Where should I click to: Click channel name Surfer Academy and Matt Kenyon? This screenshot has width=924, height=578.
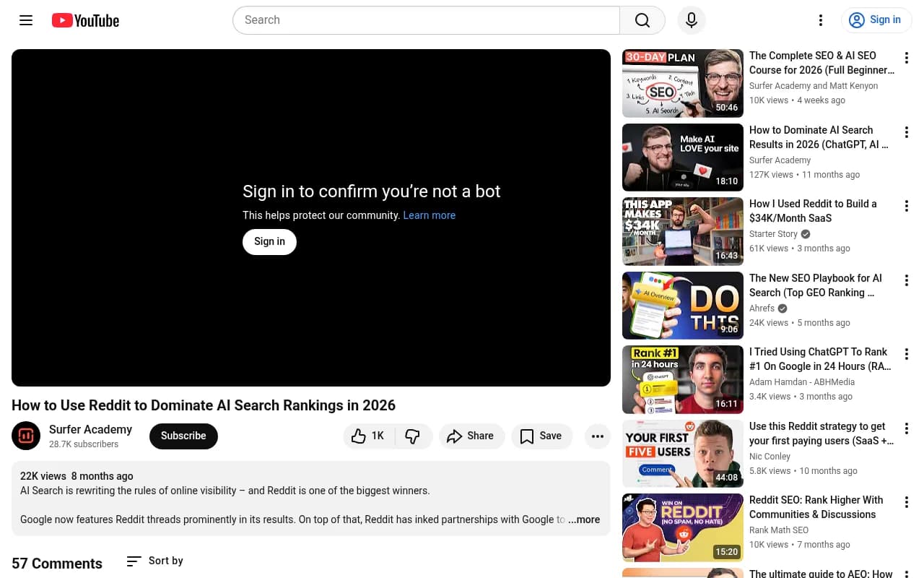(814, 86)
